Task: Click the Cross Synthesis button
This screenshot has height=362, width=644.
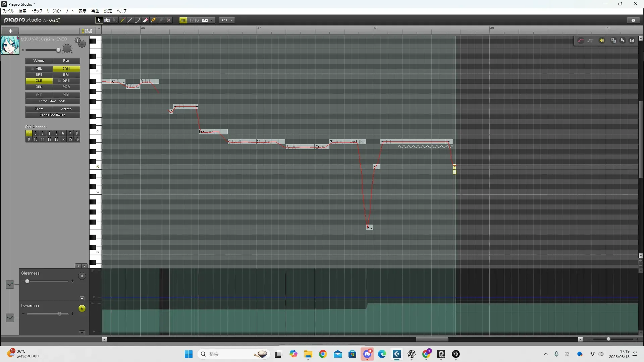Action: click(53, 115)
